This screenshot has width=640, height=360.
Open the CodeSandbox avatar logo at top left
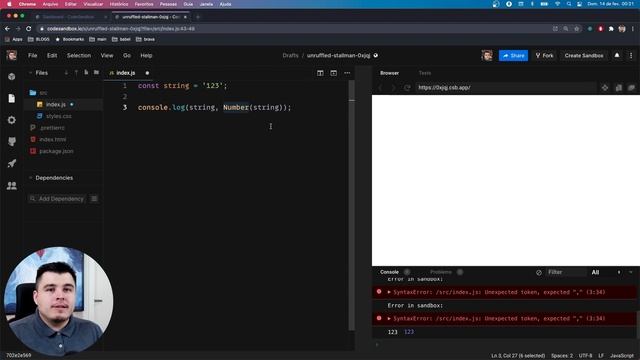(x=11, y=55)
